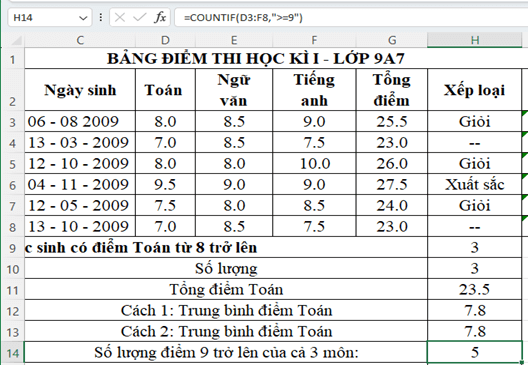
Task: Select column F header
Action: [314, 40]
